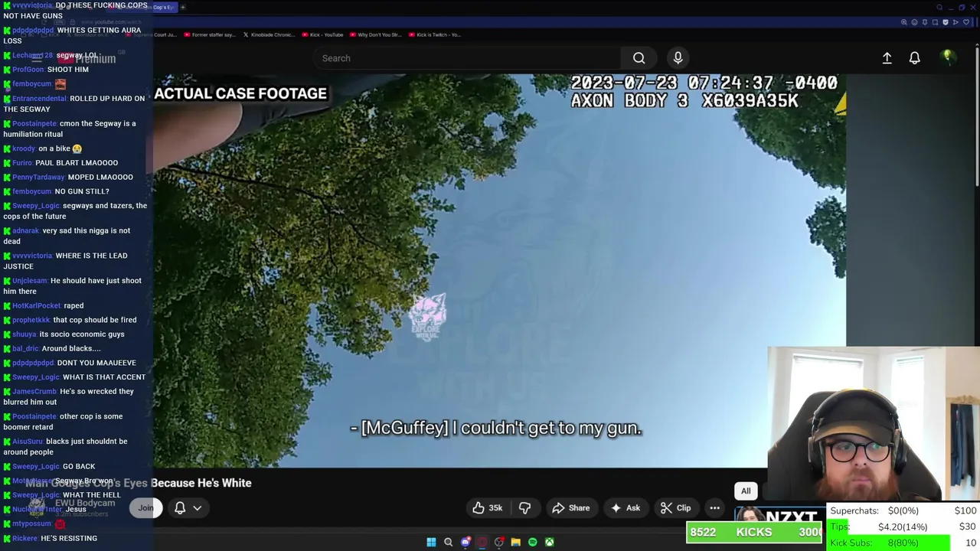This screenshot has height=551, width=980.
Task: Open the account avatar menu
Action: point(947,57)
